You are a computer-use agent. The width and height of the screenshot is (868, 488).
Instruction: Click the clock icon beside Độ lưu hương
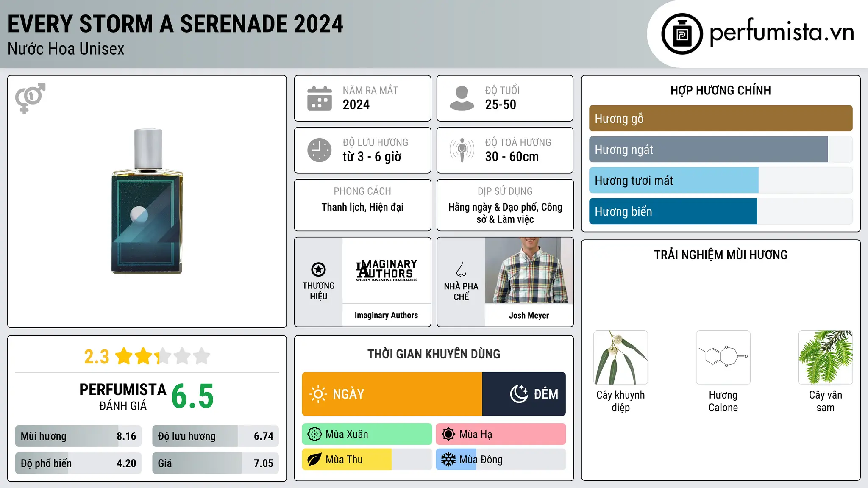(x=320, y=150)
